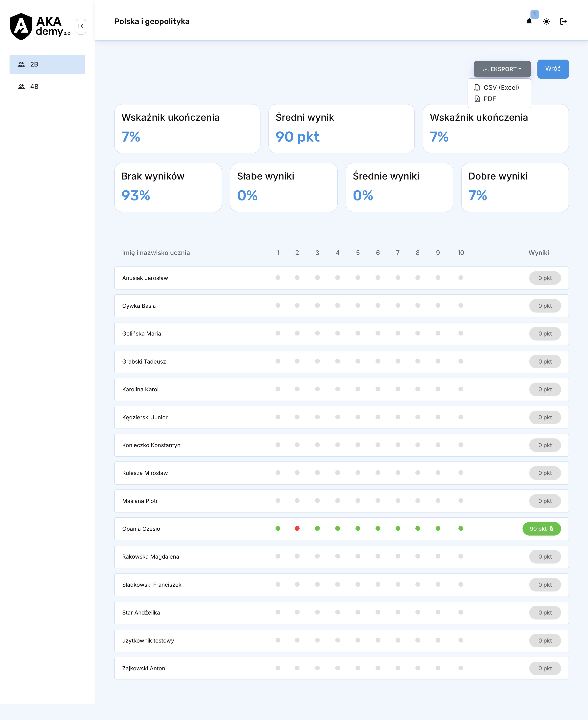Click the 4B group people icon
The image size is (588, 720).
click(x=21, y=87)
